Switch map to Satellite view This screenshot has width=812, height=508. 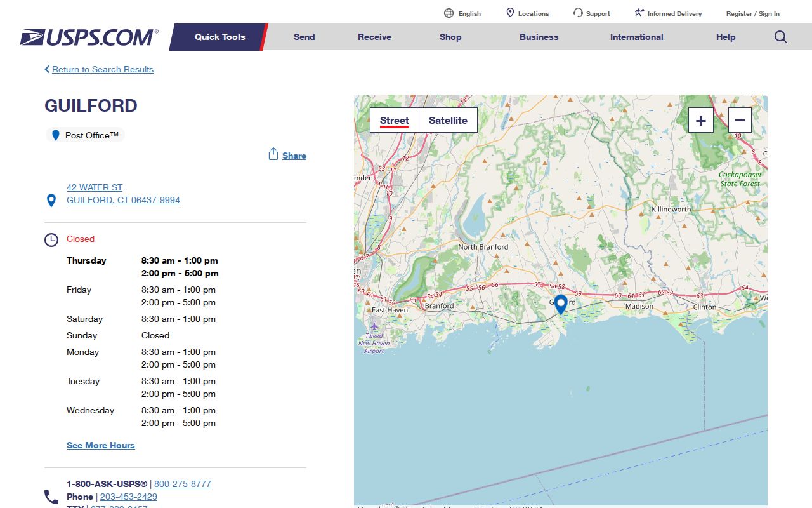(448, 120)
